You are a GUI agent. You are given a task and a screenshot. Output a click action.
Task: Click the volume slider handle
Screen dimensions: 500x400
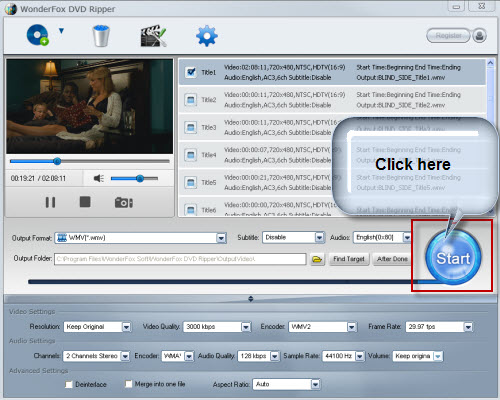click(x=140, y=179)
